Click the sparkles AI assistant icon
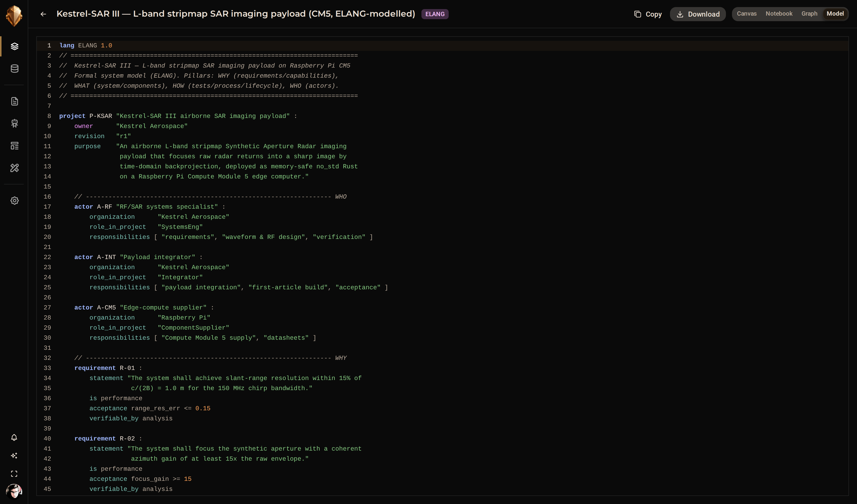Viewport: 857px width, 504px height. click(x=14, y=456)
